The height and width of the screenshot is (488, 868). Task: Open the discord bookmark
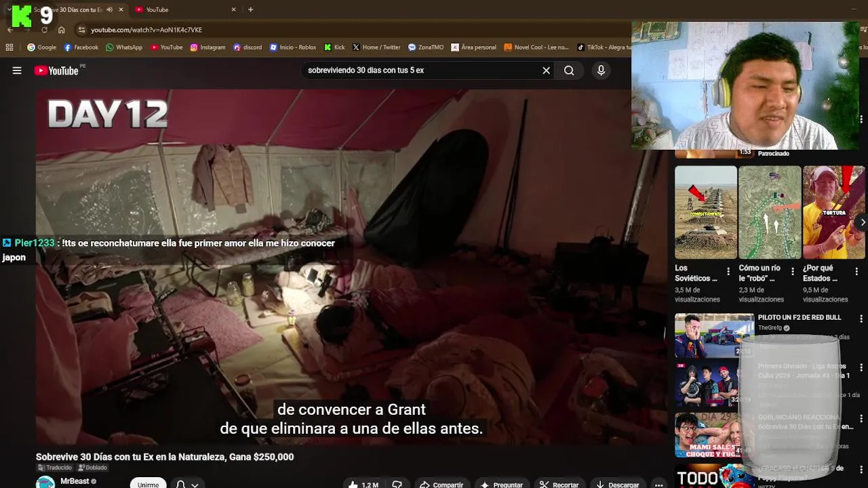tap(248, 47)
